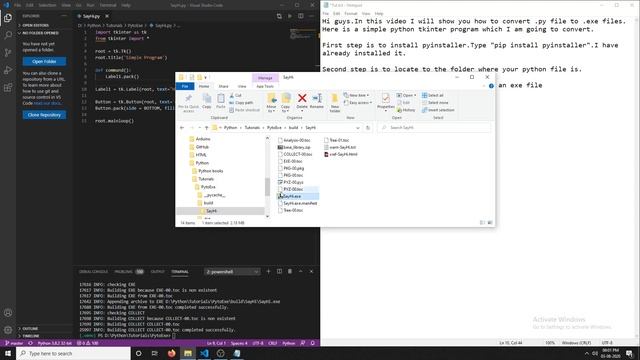Switch to OUTPUT tab in VS Code panel
640x360 pixels.
point(158,271)
